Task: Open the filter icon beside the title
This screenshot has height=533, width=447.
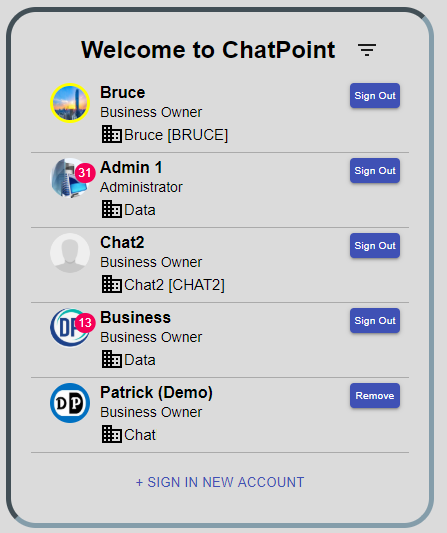Action: click(x=367, y=50)
